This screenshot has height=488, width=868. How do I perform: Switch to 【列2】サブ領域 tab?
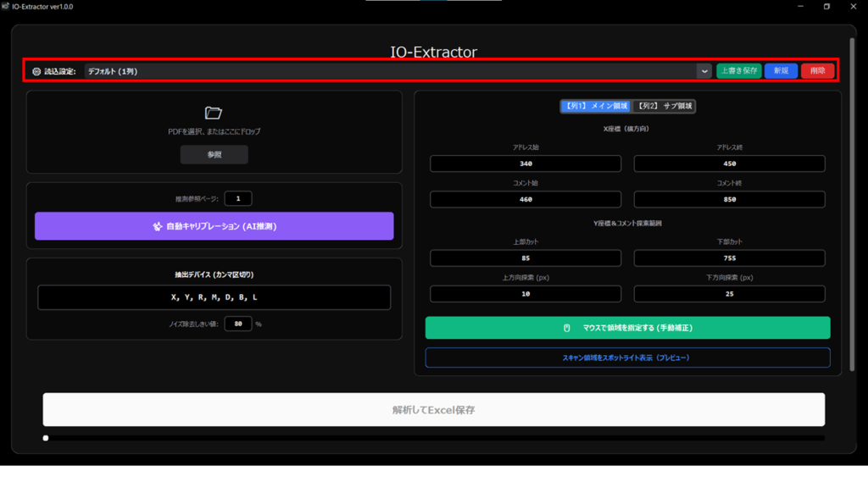coord(665,107)
